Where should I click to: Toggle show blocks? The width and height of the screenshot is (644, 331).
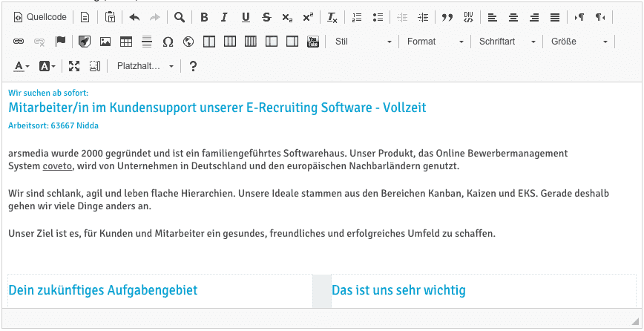point(95,66)
